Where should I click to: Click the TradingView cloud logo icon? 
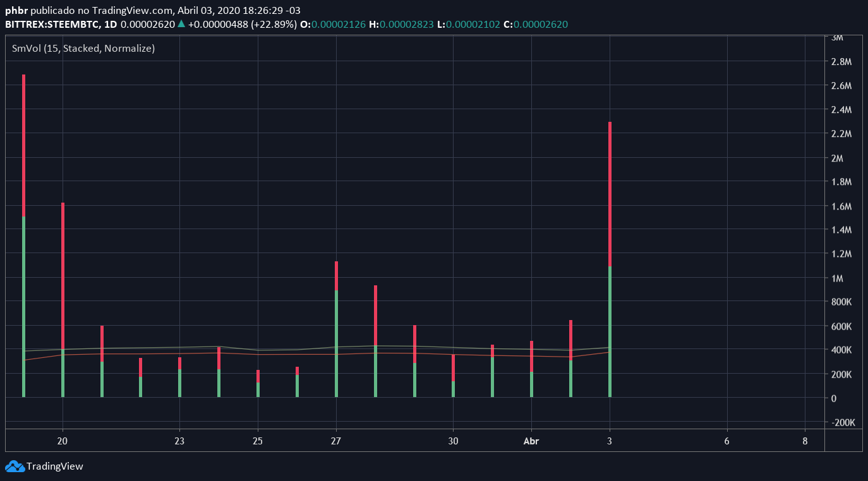[x=15, y=466]
